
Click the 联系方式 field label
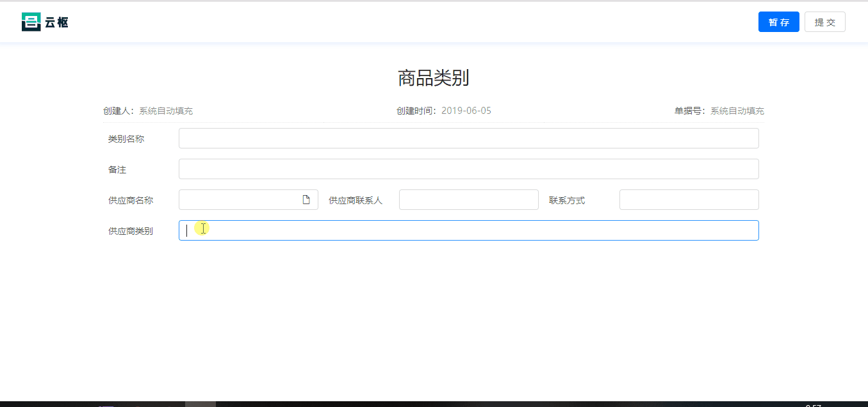point(567,200)
